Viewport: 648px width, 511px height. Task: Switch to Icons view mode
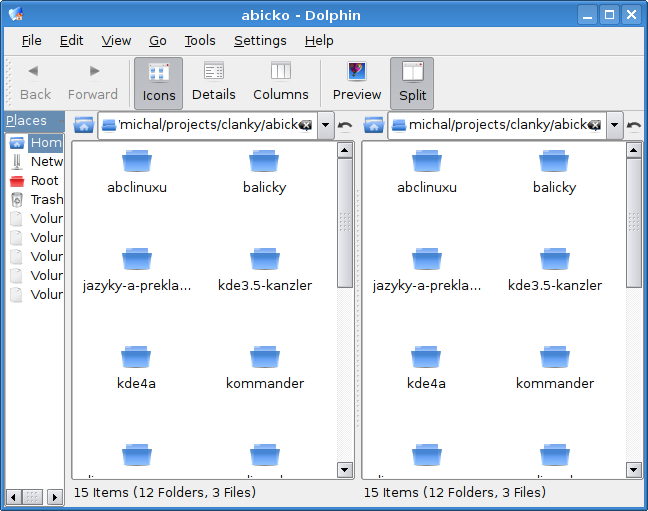click(x=159, y=84)
